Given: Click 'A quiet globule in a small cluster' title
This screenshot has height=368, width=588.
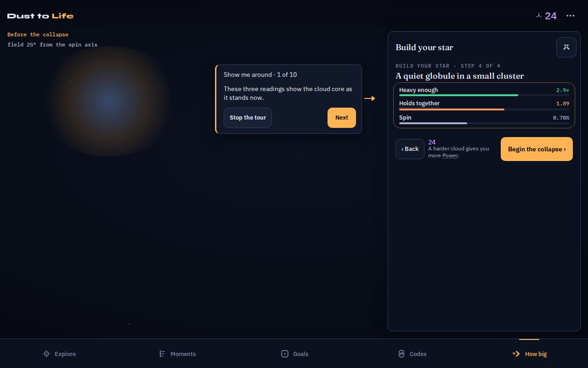Looking at the screenshot, I should point(459,76).
